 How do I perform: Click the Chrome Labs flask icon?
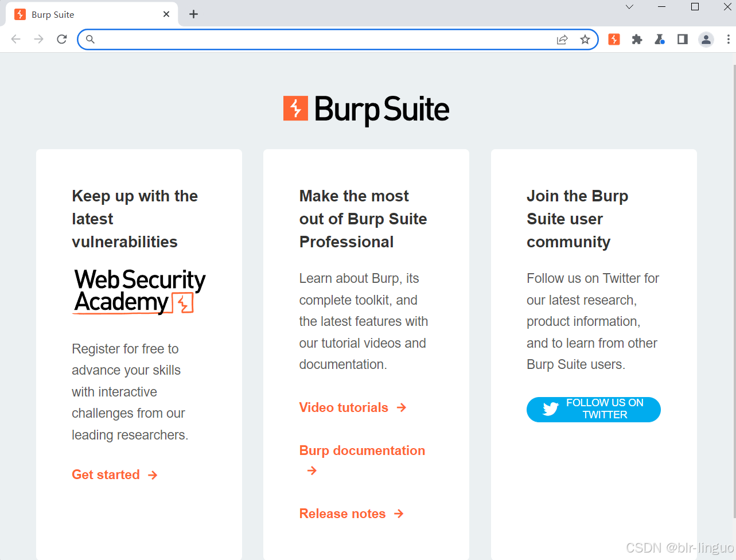click(660, 39)
